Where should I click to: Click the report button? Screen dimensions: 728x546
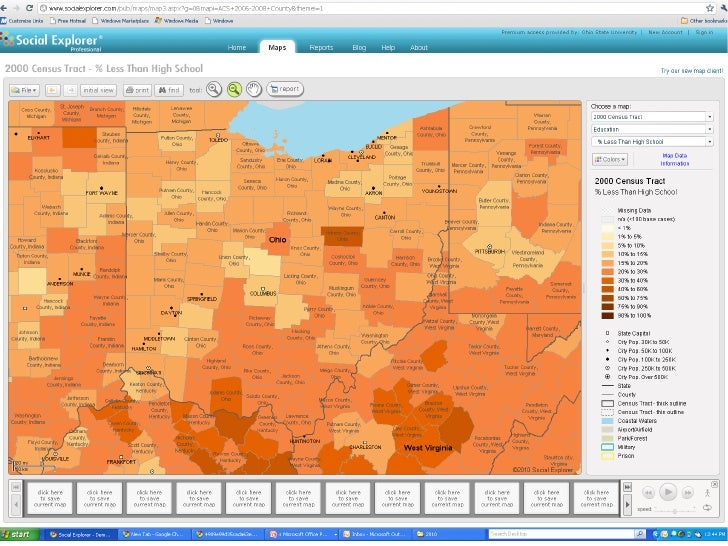285,89
